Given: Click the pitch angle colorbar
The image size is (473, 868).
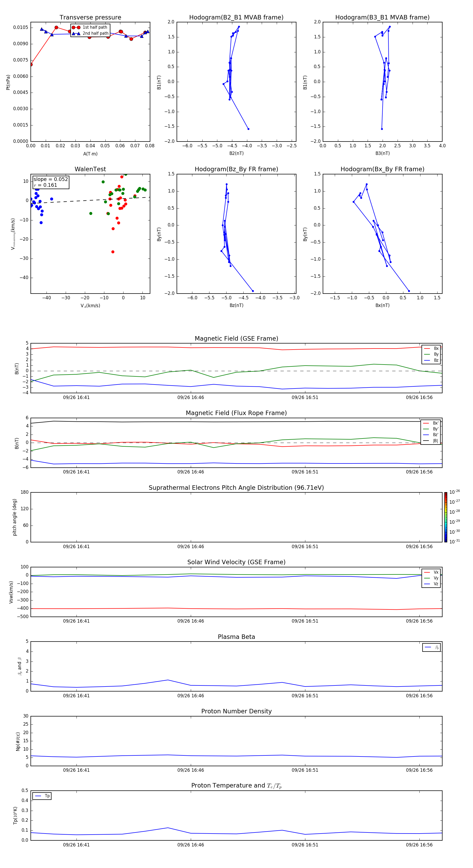Looking at the screenshot, I should [x=446, y=517].
